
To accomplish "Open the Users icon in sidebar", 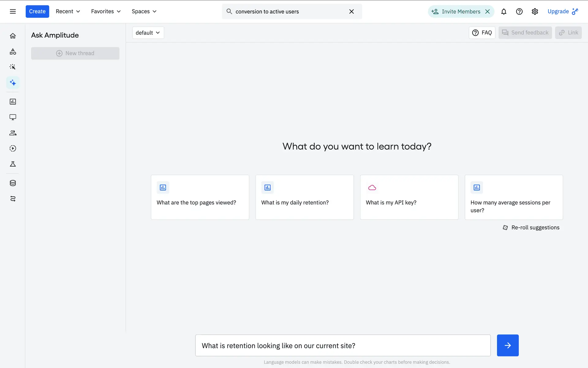I will tap(13, 133).
